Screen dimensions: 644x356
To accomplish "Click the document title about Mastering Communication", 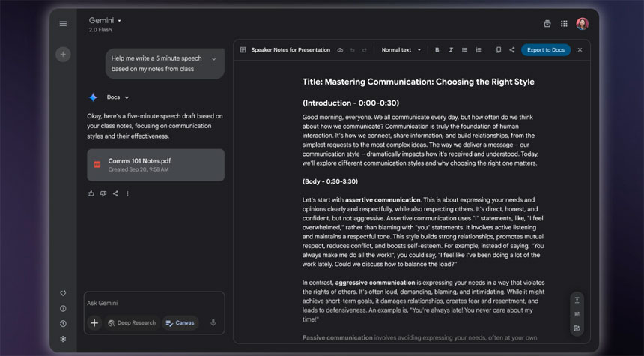I will pyautogui.click(x=419, y=82).
